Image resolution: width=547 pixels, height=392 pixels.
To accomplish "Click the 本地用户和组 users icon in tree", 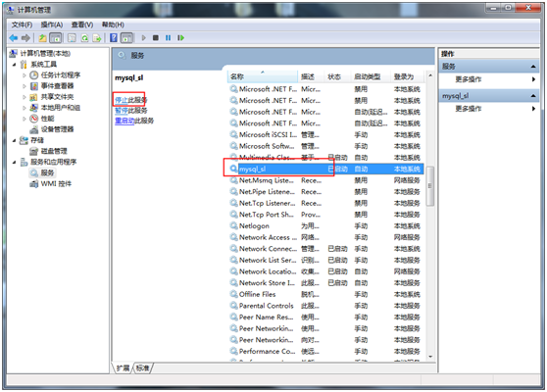I will [34, 108].
